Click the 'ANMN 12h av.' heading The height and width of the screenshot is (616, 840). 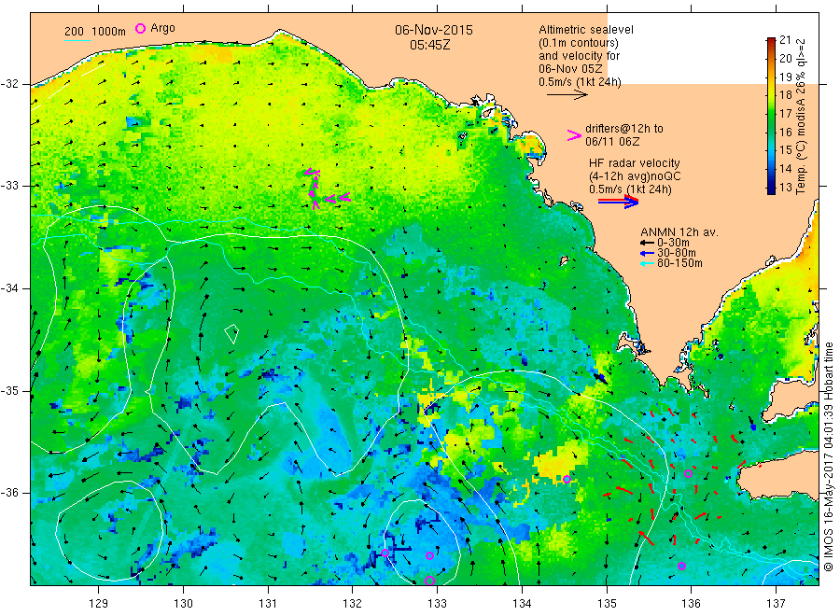point(679,232)
